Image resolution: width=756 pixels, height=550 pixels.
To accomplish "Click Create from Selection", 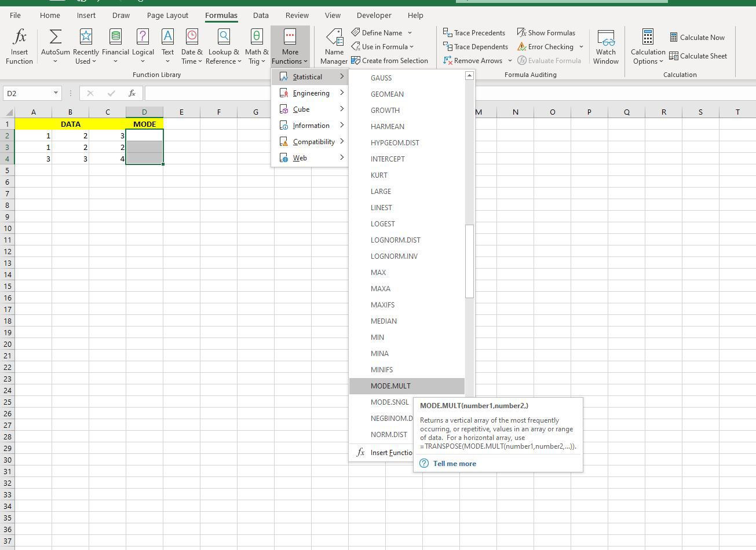I will click(x=389, y=61).
